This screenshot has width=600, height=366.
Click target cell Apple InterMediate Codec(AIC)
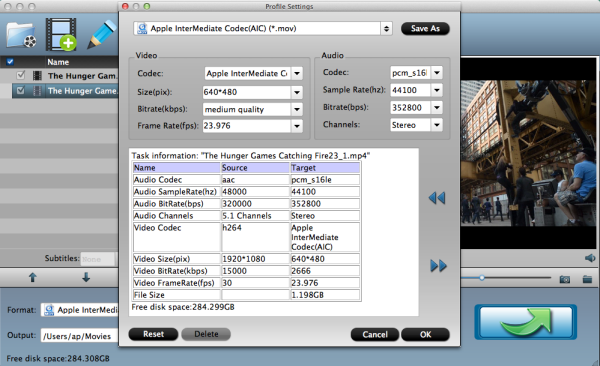325,237
